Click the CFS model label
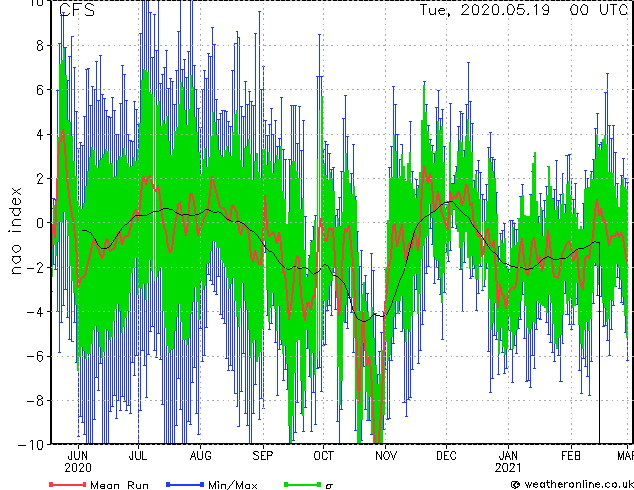The width and height of the screenshot is (634, 490). [77, 10]
